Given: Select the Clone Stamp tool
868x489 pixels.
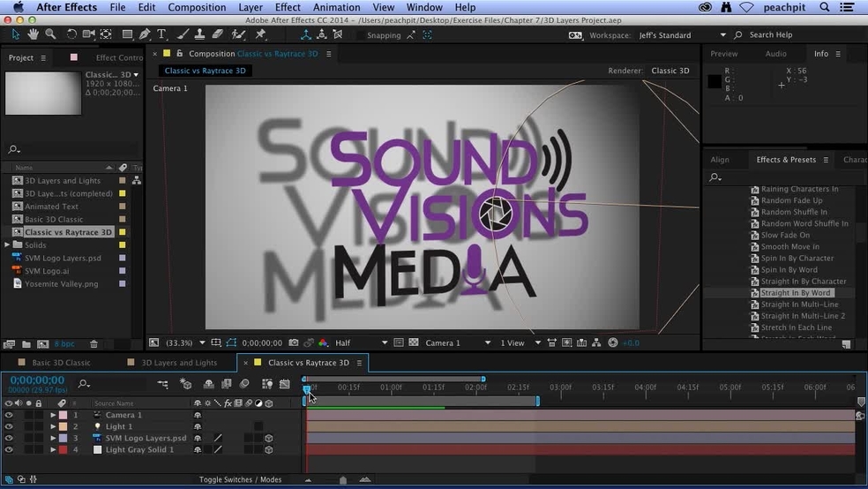Looking at the screenshot, I should pyautogui.click(x=200, y=34).
